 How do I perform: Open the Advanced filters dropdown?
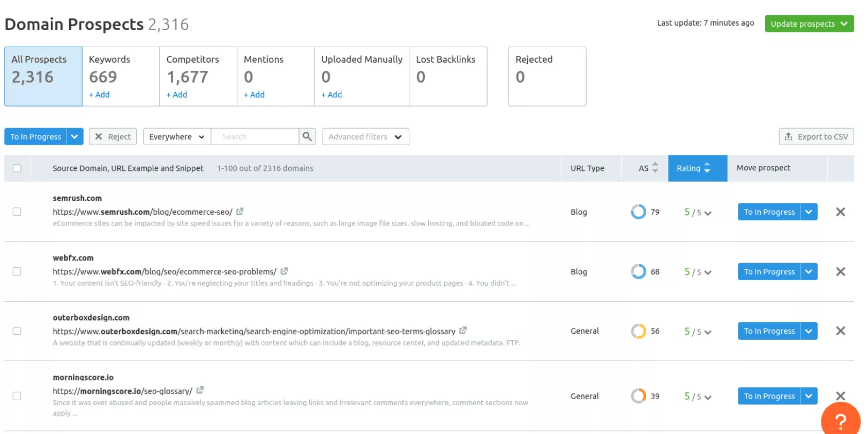tap(365, 137)
